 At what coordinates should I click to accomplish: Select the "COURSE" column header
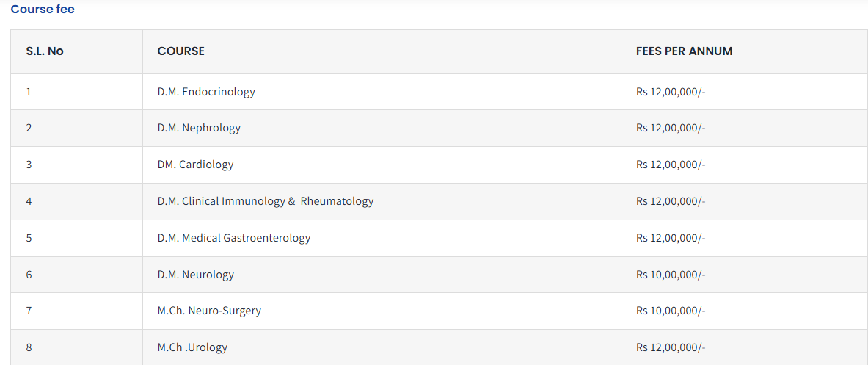click(180, 51)
